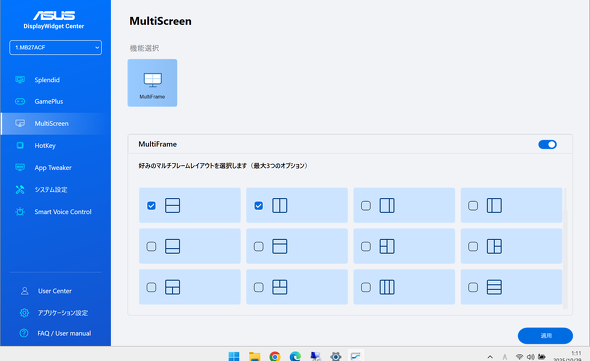Screen dimensions: 590x361
Task: Click the MultiScreen page heading
Action: pos(160,21)
